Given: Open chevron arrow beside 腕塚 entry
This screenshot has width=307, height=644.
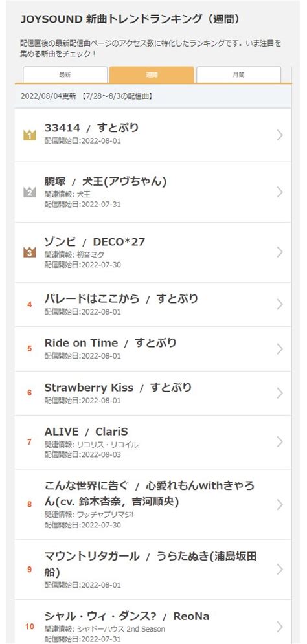Looking at the screenshot, I should pos(280,192).
